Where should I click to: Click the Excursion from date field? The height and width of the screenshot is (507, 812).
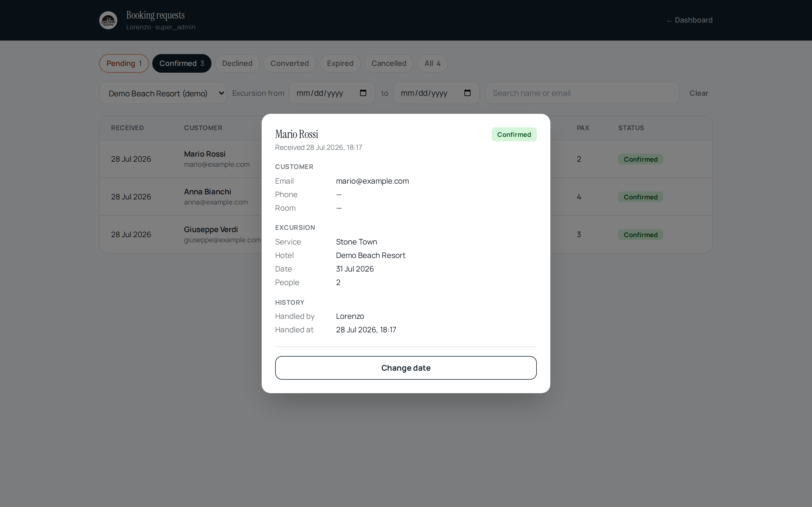tap(332, 93)
